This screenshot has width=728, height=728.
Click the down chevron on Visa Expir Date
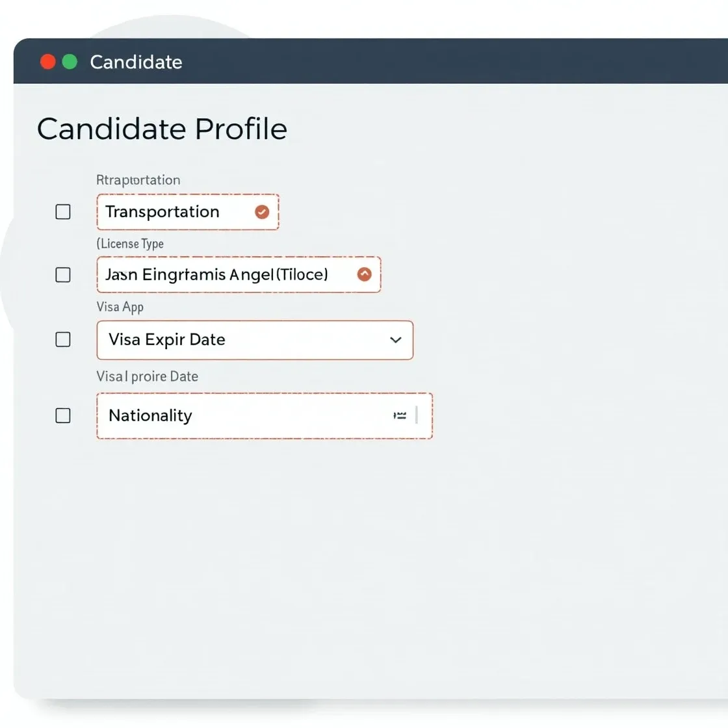(x=395, y=340)
